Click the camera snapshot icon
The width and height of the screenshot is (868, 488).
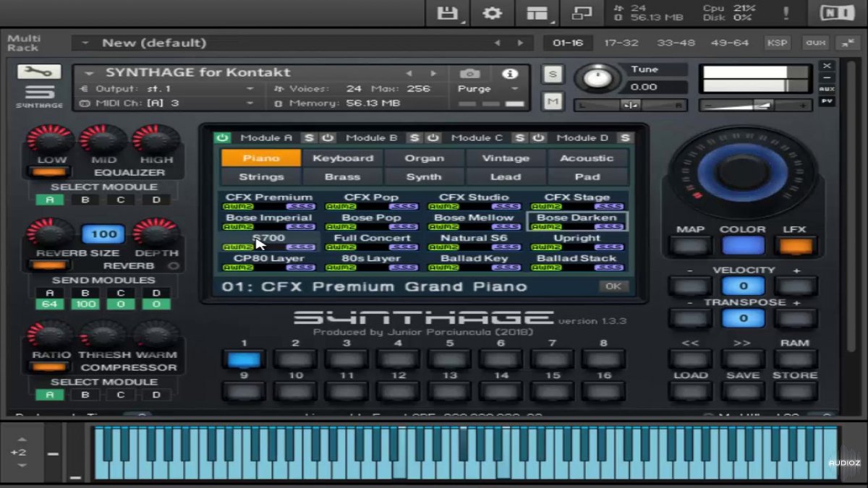pos(470,73)
